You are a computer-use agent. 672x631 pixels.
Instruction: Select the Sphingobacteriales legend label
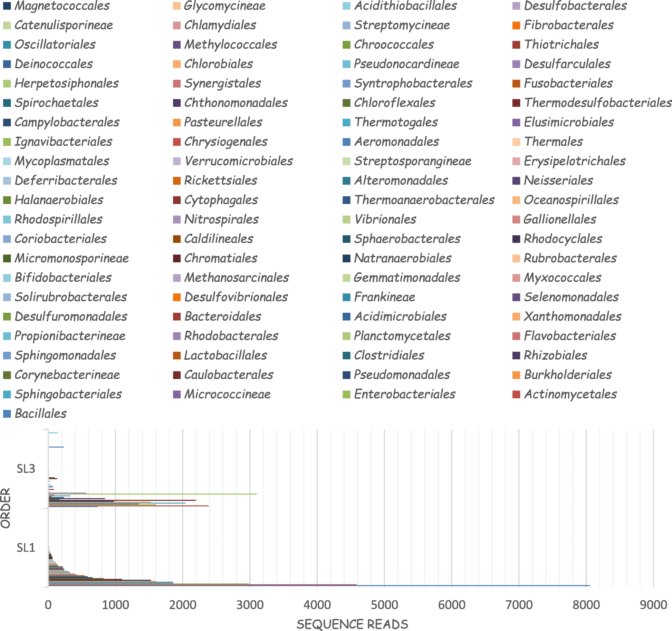point(68,394)
